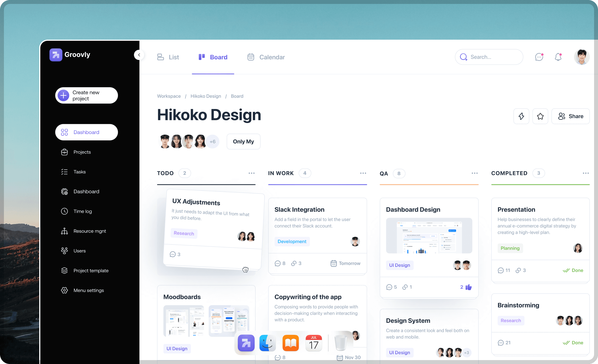Click Board in the breadcrumb
The height and width of the screenshot is (364, 598).
[237, 96]
